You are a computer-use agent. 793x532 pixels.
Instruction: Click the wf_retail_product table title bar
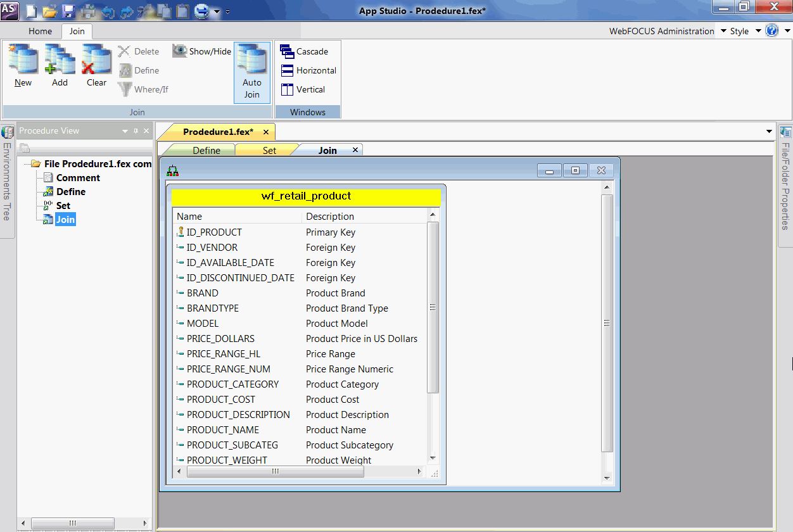click(306, 197)
